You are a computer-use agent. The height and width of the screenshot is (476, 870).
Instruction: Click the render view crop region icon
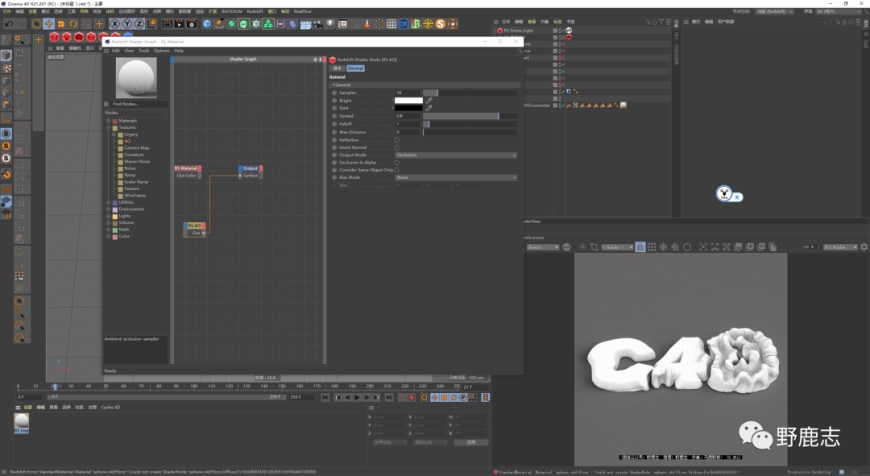point(594,247)
